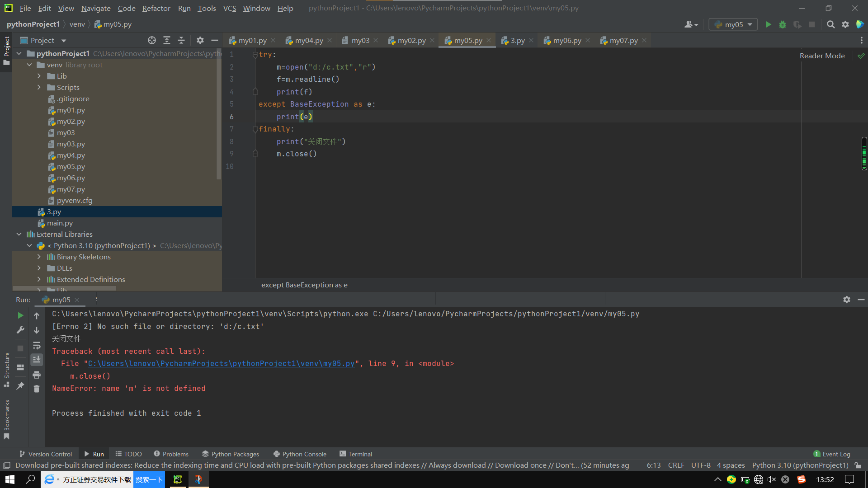Run with coverage icon in toolbar

point(797,24)
